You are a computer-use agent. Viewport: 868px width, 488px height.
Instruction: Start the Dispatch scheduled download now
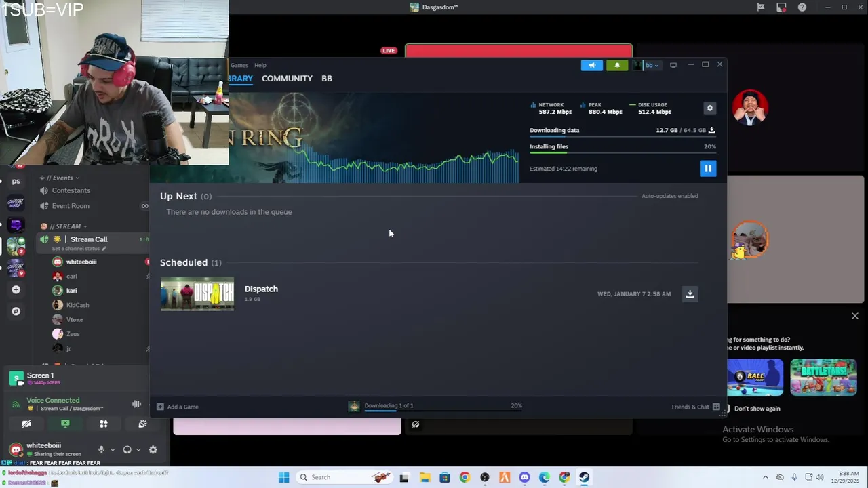click(x=690, y=293)
